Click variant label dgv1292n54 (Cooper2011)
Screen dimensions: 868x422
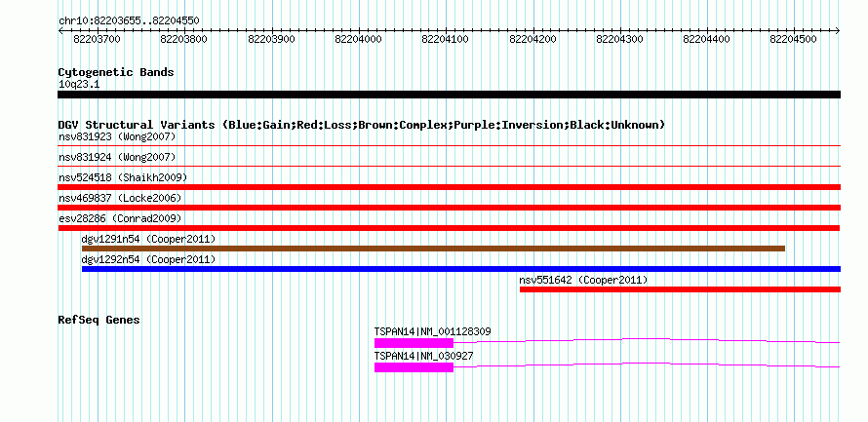click(148, 259)
